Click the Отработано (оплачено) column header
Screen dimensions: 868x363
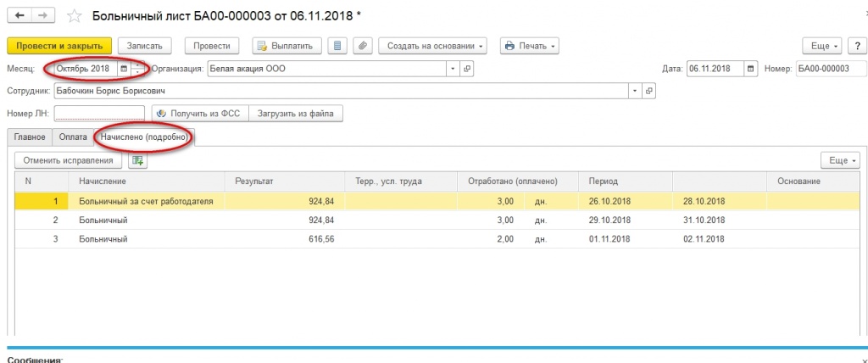(518, 181)
